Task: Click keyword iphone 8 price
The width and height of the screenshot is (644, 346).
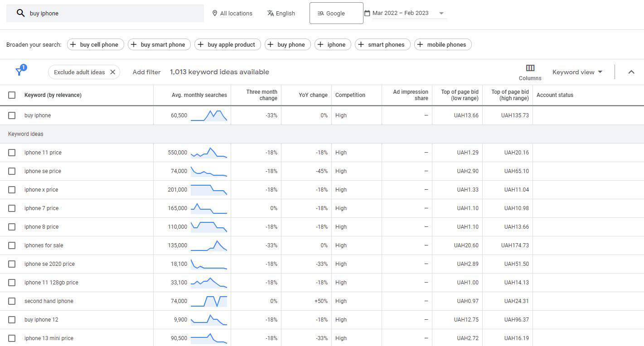Action: pyautogui.click(x=41, y=227)
